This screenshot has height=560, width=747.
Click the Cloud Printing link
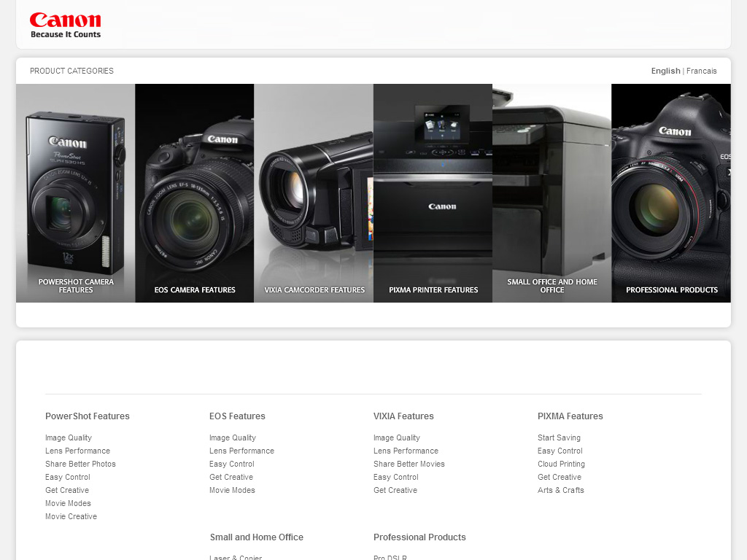click(x=561, y=464)
